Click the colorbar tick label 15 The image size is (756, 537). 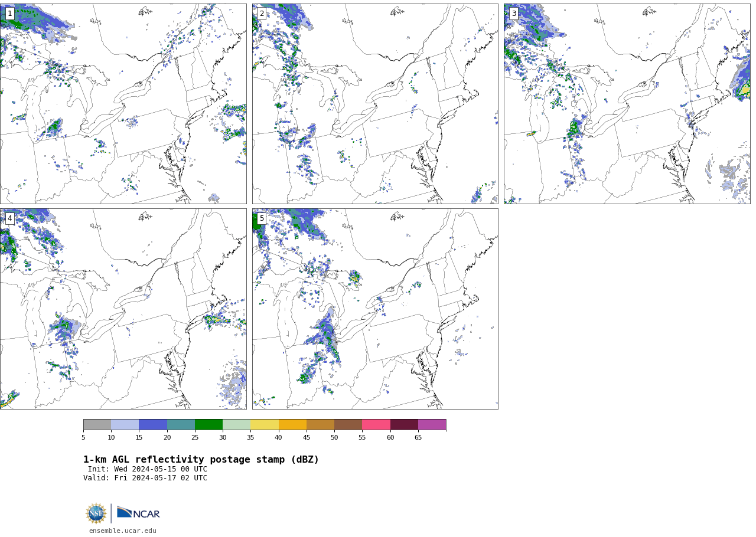(139, 437)
